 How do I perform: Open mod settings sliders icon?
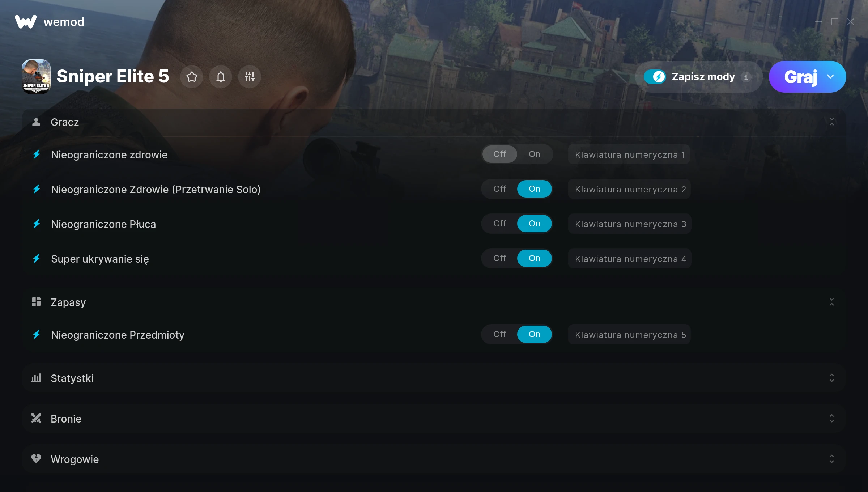(250, 77)
